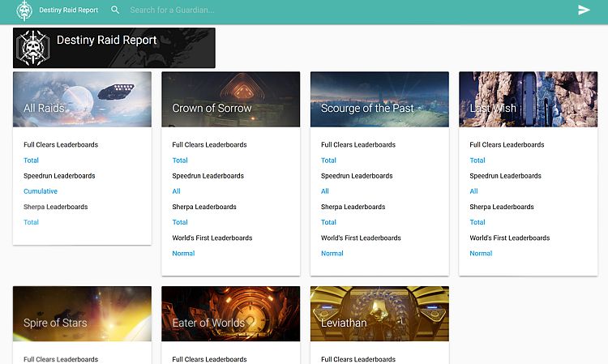This screenshot has height=364, width=608.
Task: Open the All Raids card image
Action: coord(82,99)
